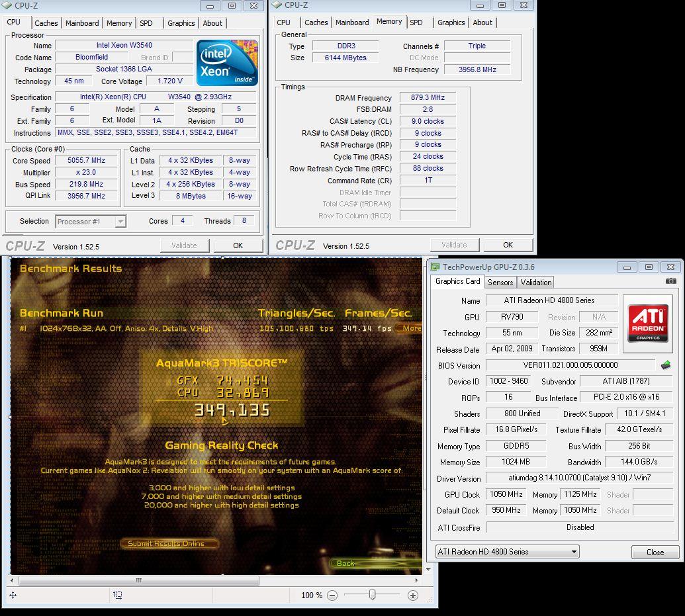Click the Device ID 1002 - 9460 field
Screen dimensions: 685x616
[508, 381]
